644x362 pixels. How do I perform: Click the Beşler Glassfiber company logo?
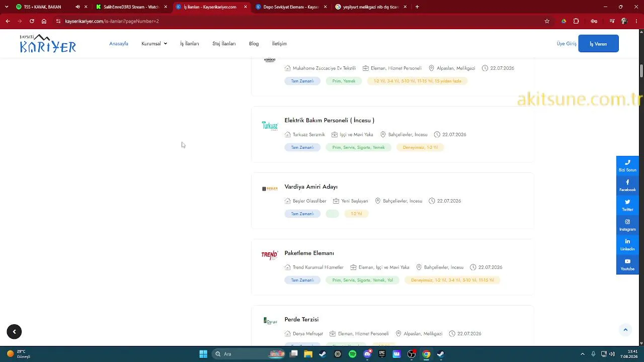point(270,189)
